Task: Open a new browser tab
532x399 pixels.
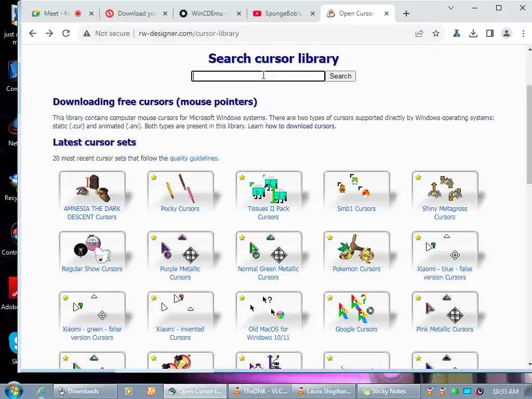Action: 406,14
